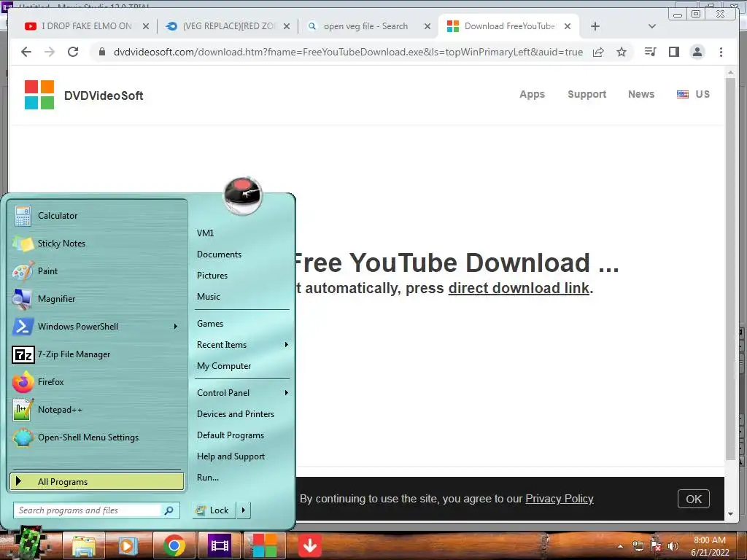Go forward in the browser
This screenshot has height=560, width=747.
(x=50, y=52)
